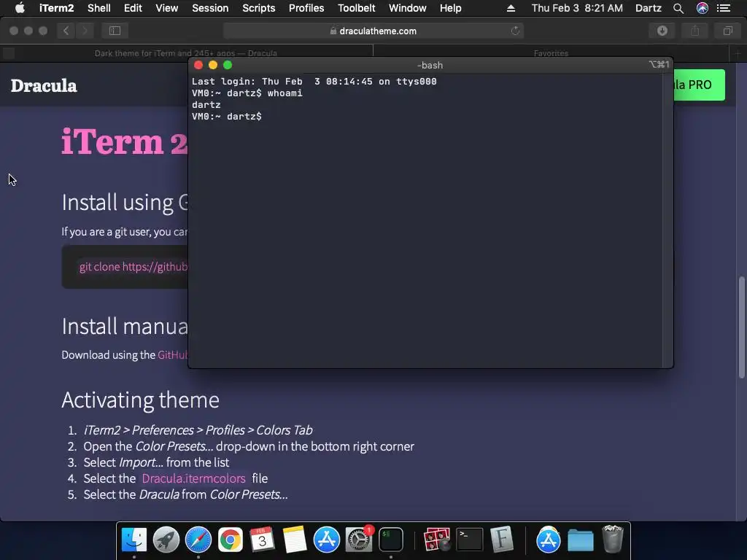
Task: Click the Dracula site logo
Action: tap(44, 86)
